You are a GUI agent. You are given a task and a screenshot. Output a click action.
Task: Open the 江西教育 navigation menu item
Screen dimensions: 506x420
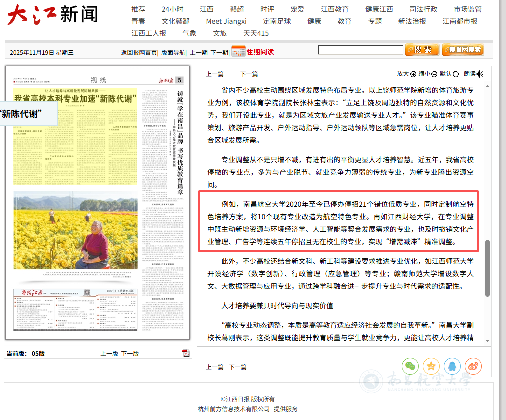(335, 9)
